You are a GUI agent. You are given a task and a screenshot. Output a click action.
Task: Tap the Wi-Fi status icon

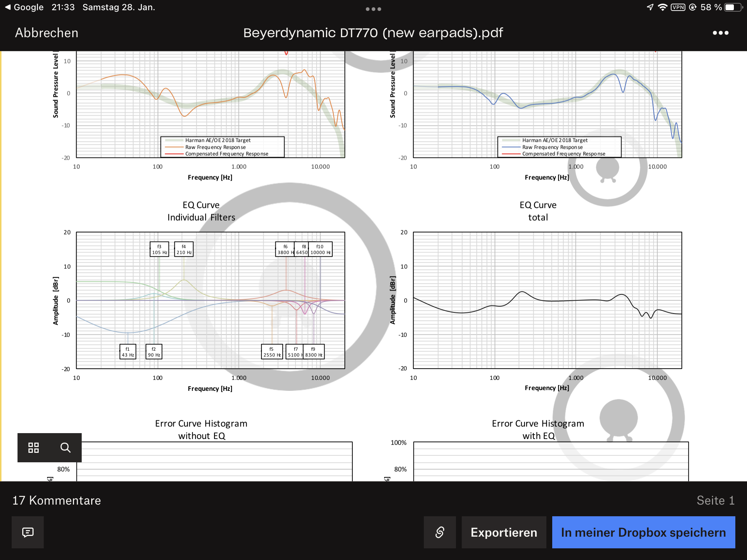pyautogui.click(x=662, y=7)
